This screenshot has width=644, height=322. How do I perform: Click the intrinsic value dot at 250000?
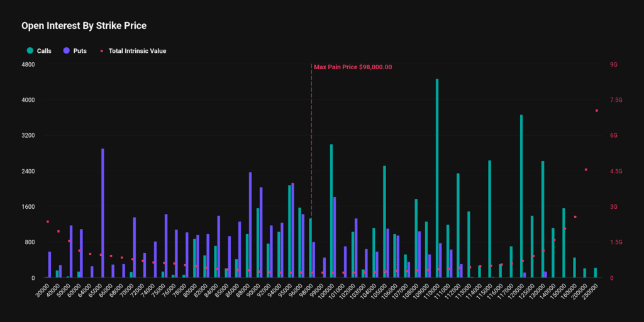pyautogui.click(x=597, y=111)
